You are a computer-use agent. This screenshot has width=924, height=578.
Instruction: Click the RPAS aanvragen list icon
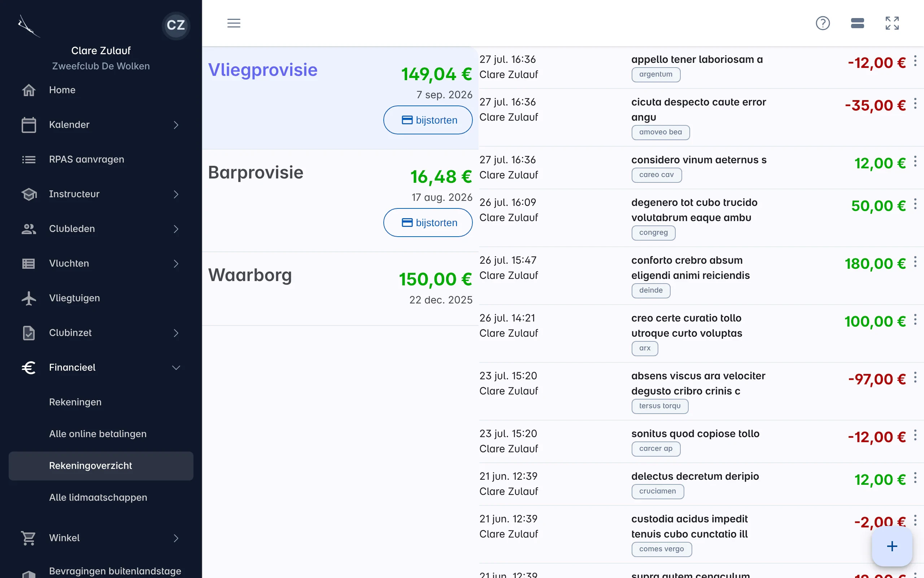[29, 159]
